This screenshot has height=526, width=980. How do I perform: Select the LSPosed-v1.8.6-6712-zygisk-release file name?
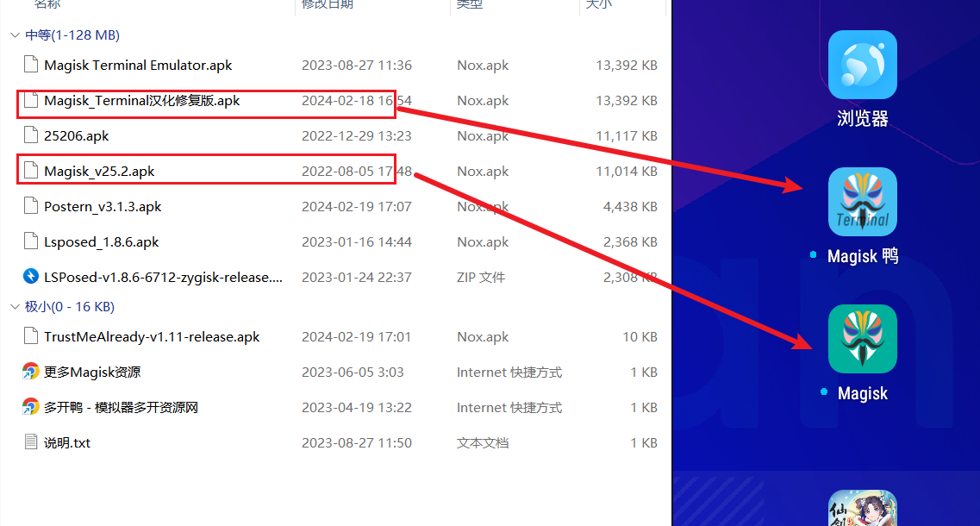click(x=163, y=277)
